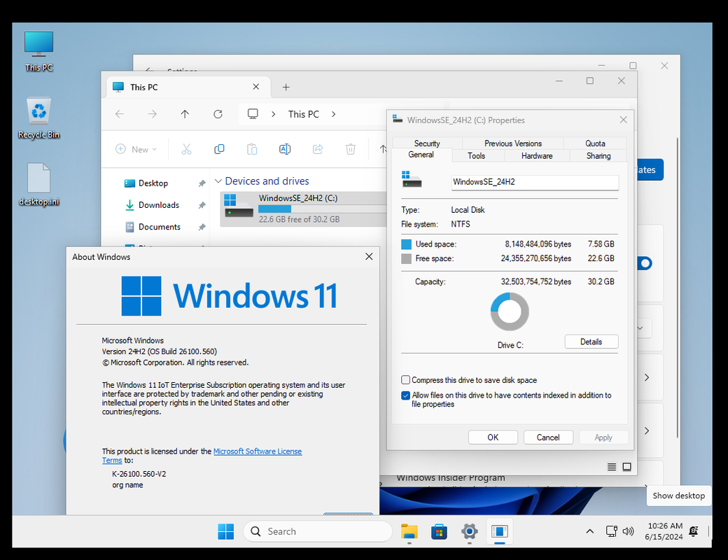Screen dimensions: 728x560
Task: Click the taskbar Search box
Action: pos(318,531)
